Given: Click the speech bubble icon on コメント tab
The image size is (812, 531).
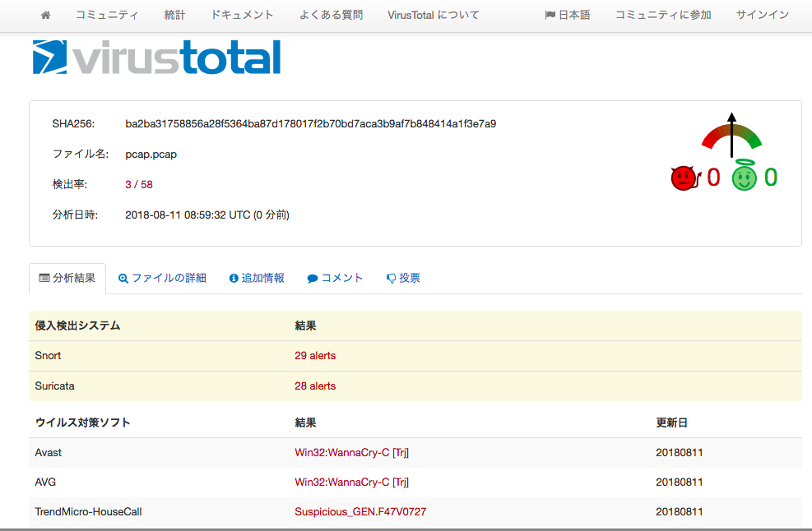Looking at the screenshot, I should click(313, 279).
